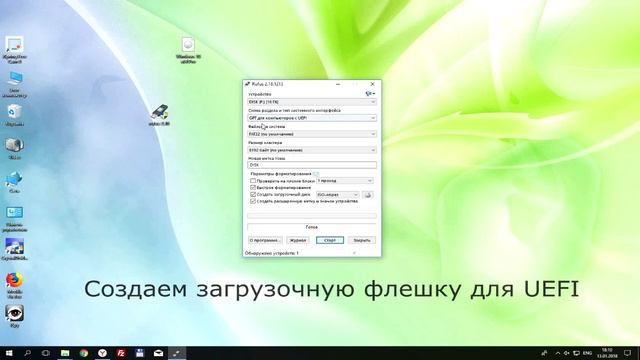Open Task View from the taskbar

(46, 353)
